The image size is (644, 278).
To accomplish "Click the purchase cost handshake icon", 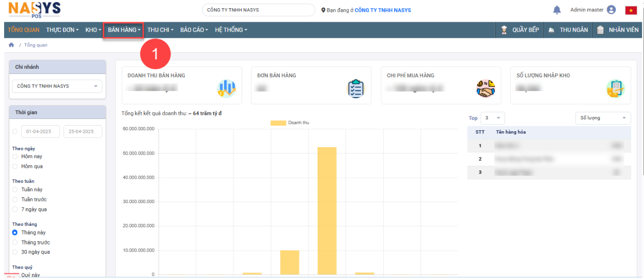I will click(x=485, y=89).
